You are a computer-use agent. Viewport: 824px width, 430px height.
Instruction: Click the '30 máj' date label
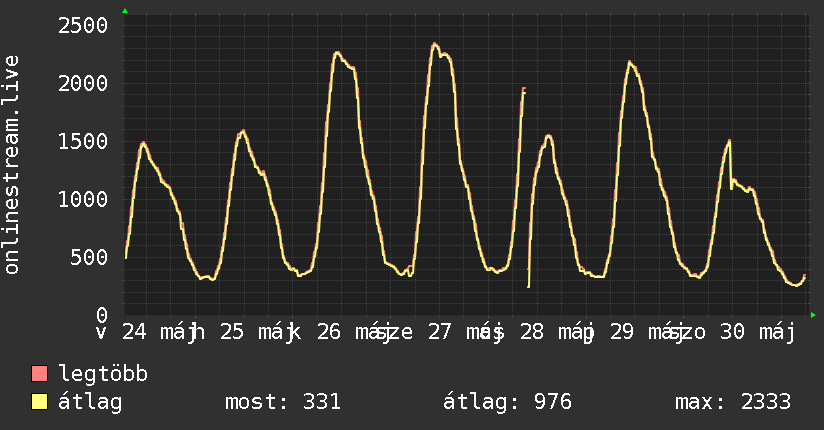(x=757, y=333)
